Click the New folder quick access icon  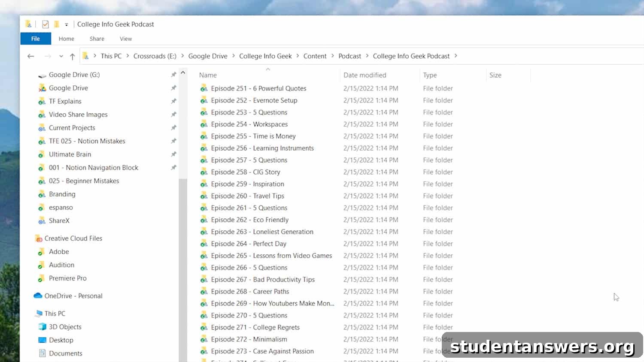56,24
